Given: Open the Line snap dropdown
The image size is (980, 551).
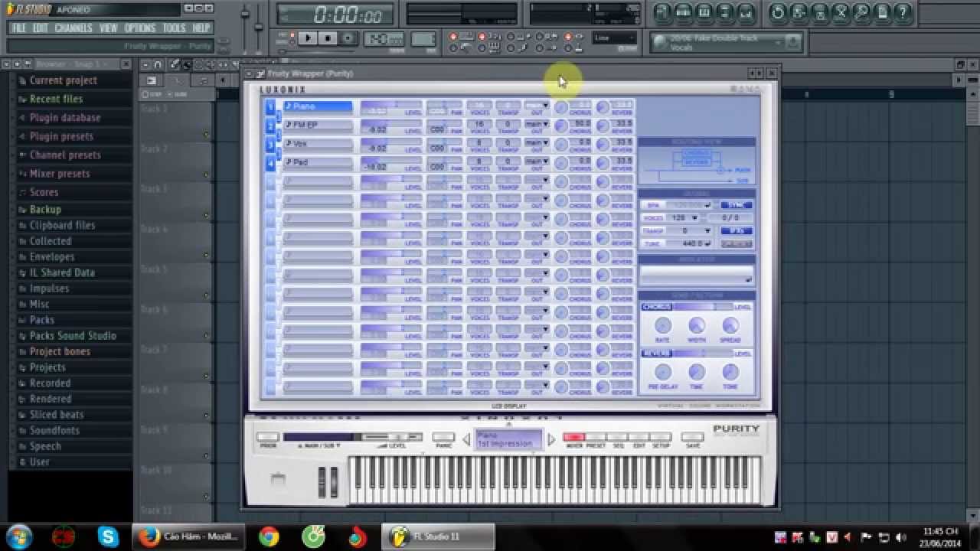Looking at the screenshot, I should (x=615, y=37).
